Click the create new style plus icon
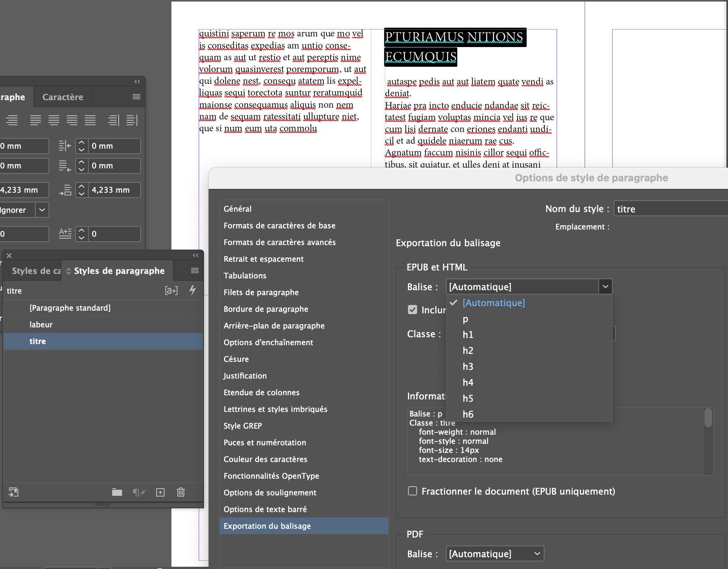This screenshot has height=569, width=728. (160, 492)
